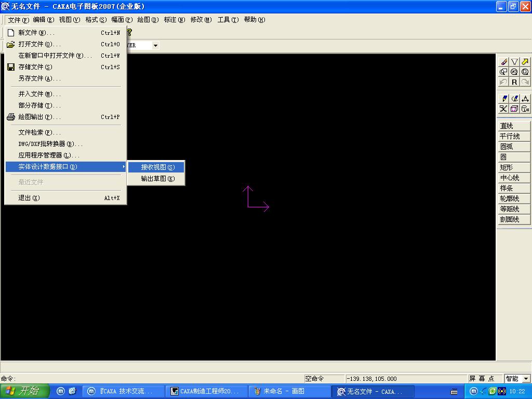Click the 圆 circle button
Viewport: 532px width, 399px height.
(514, 157)
